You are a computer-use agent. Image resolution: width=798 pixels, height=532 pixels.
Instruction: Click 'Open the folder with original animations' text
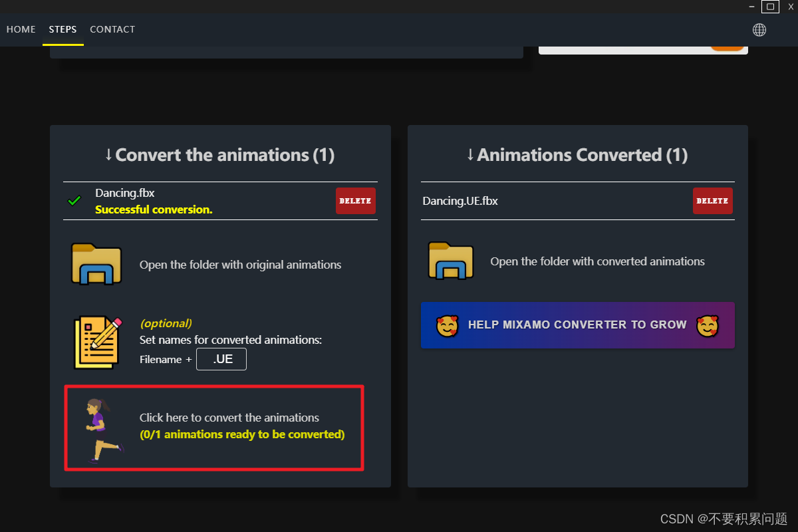tap(240, 265)
